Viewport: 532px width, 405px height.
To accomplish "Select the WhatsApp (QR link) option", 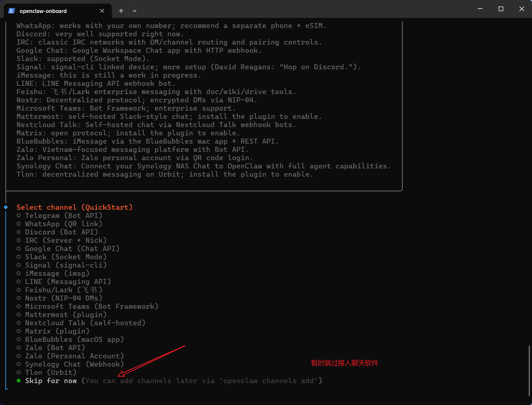I will pos(60,224).
